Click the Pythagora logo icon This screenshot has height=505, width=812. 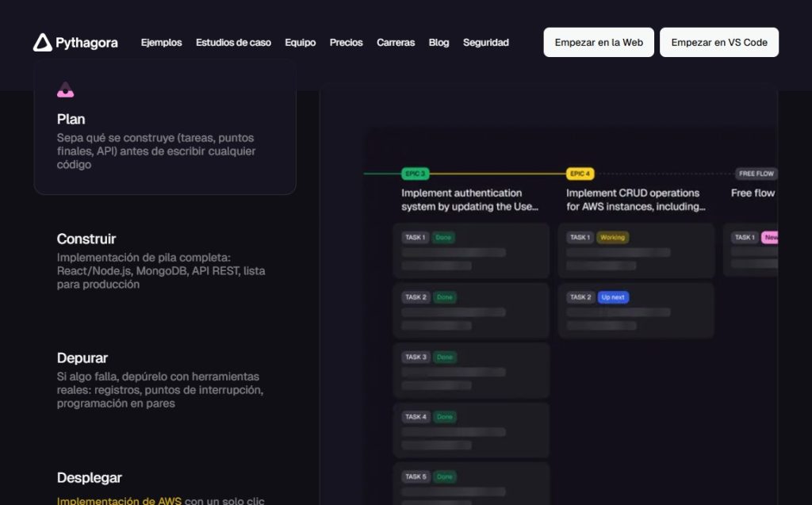(42, 43)
